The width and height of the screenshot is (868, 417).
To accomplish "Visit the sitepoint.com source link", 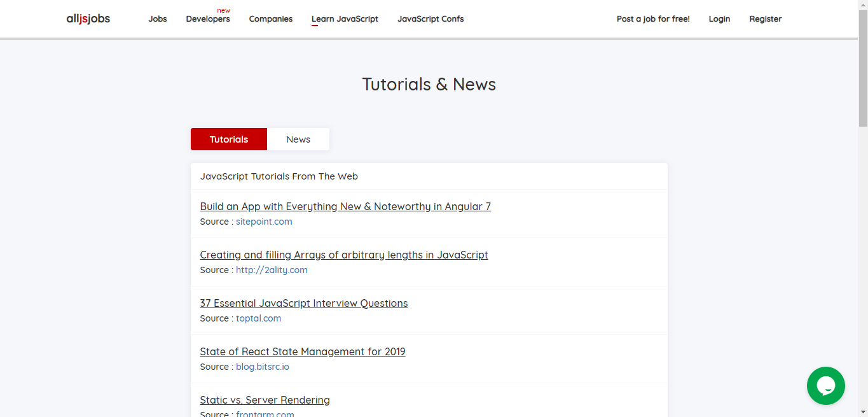I will click(x=264, y=221).
